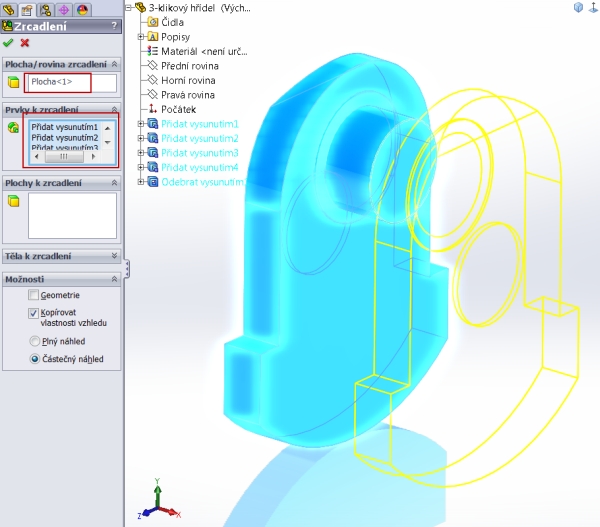Click the Přední rovina plane icon
The image size is (600, 527).
(153, 65)
